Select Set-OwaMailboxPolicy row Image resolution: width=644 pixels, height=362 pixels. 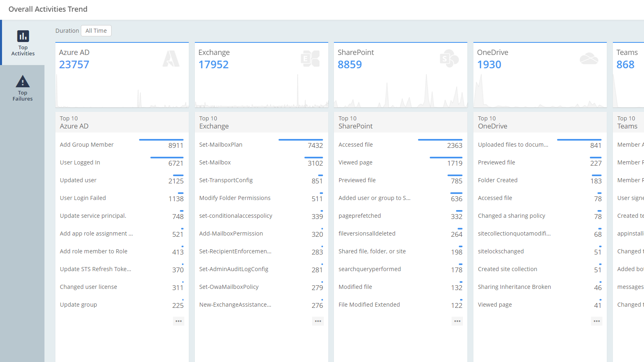(x=261, y=287)
